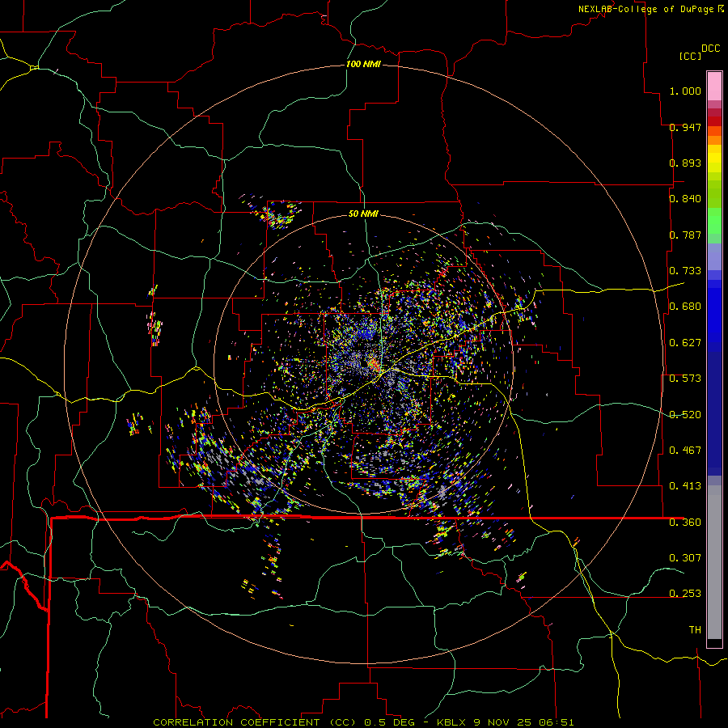Click the 0.627 scale value
This screenshot has width=728, height=728.
pos(685,343)
